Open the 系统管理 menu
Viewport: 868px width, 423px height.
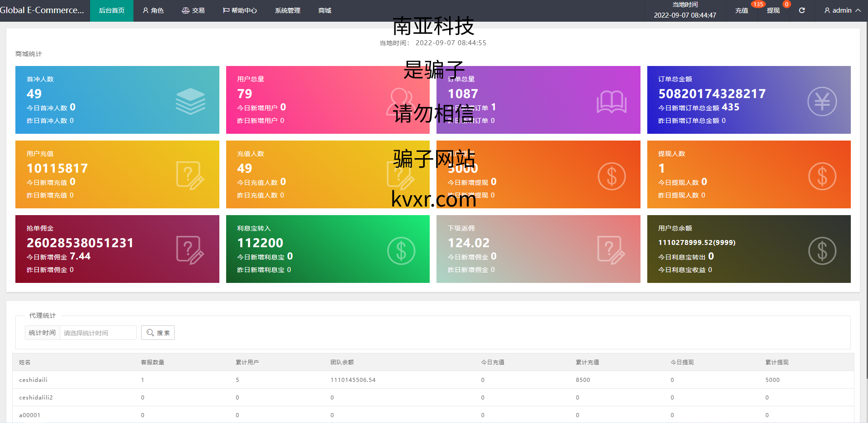(288, 10)
